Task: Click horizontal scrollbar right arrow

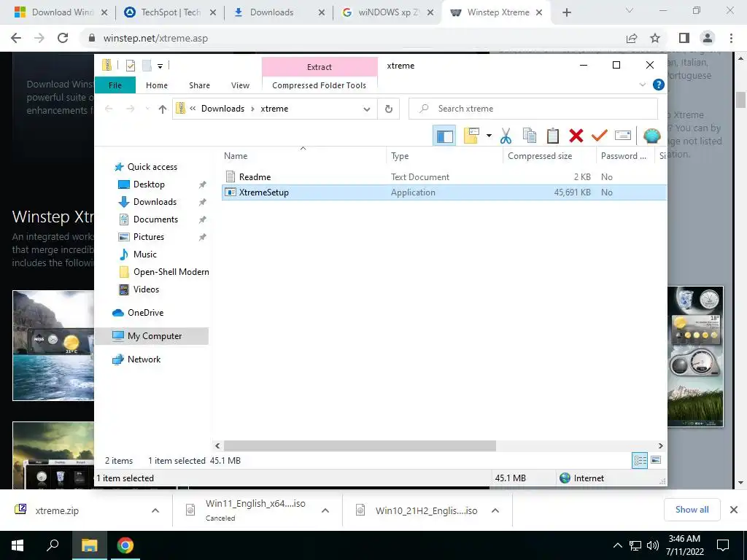Action: point(660,446)
